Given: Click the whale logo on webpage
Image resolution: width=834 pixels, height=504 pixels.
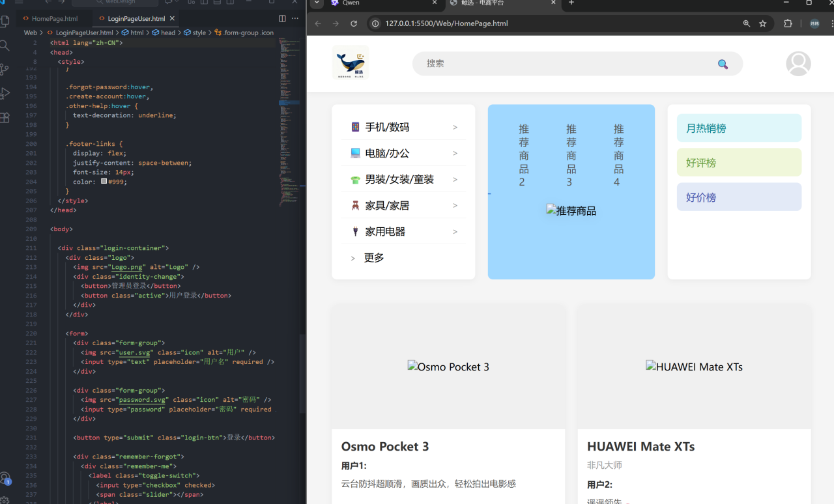Looking at the screenshot, I should 351,63.
